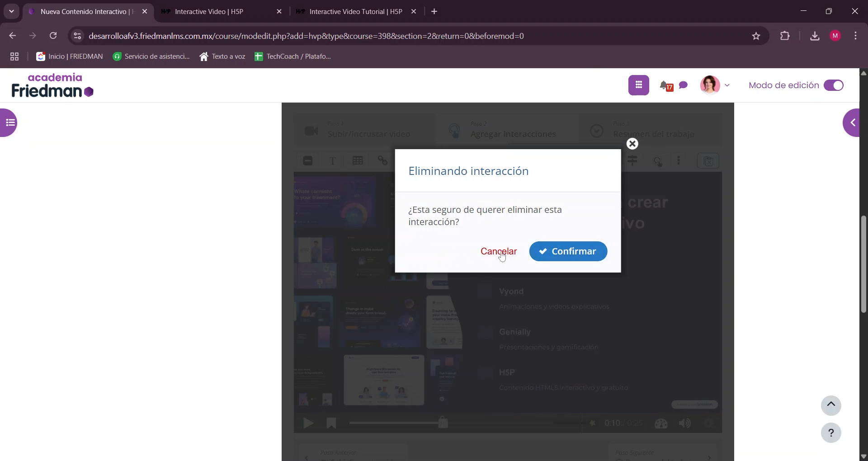Open Chrome profile M avatar
868x461 pixels.
(x=835, y=36)
